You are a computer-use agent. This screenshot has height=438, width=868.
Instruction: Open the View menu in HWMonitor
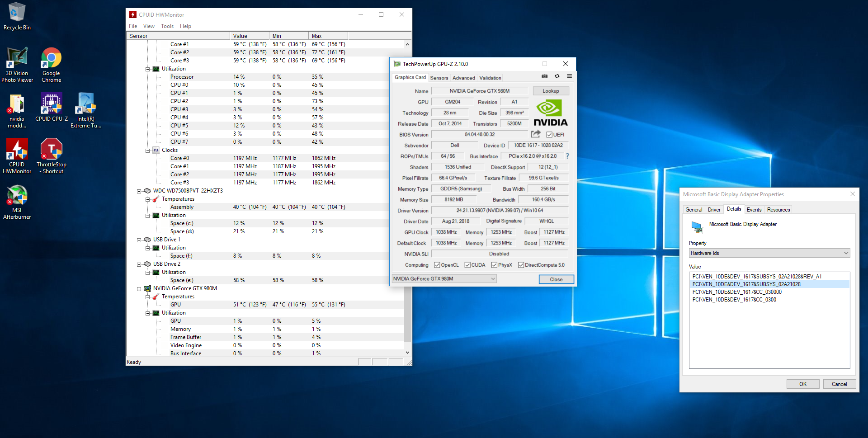[149, 26]
